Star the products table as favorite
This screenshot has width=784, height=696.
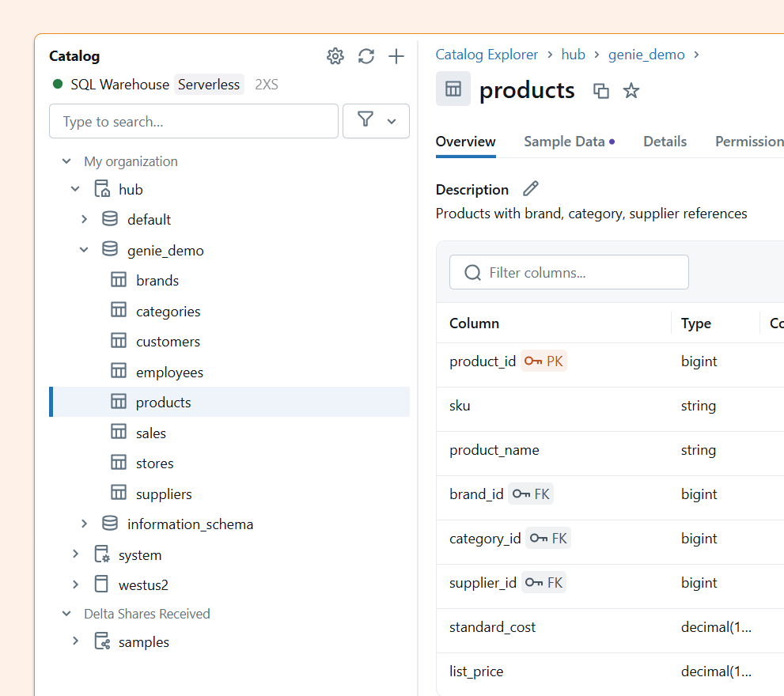[631, 91]
